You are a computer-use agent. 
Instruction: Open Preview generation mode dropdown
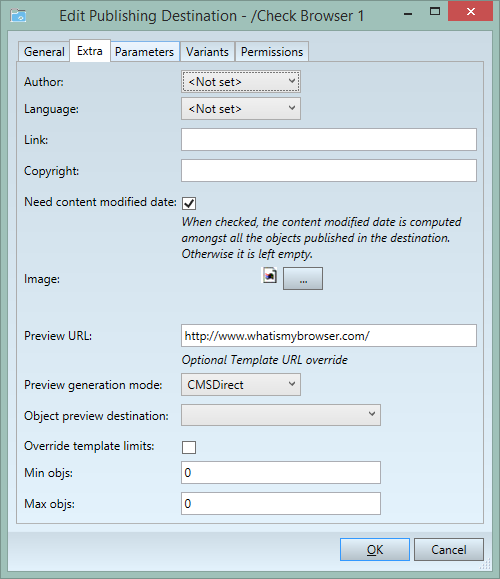coord(241,384)
